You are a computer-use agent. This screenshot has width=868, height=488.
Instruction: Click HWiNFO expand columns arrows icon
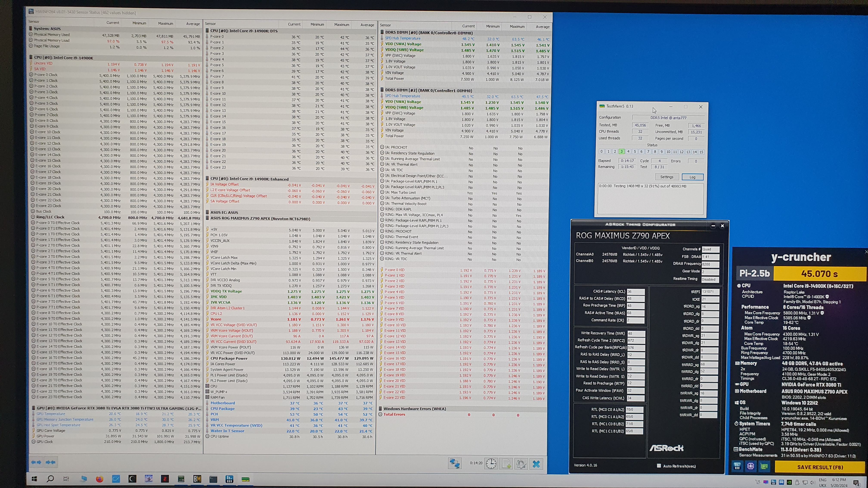pos(36,462)
